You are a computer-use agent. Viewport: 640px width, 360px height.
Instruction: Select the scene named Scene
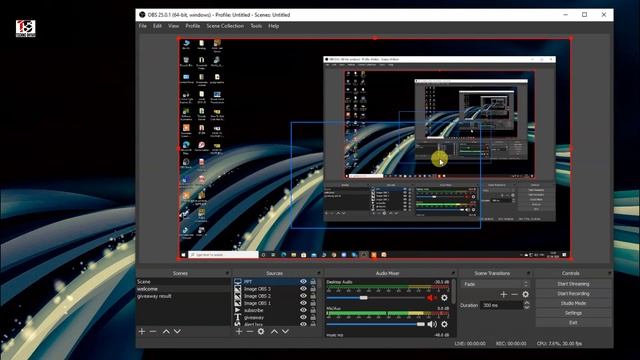pos(183,282)
